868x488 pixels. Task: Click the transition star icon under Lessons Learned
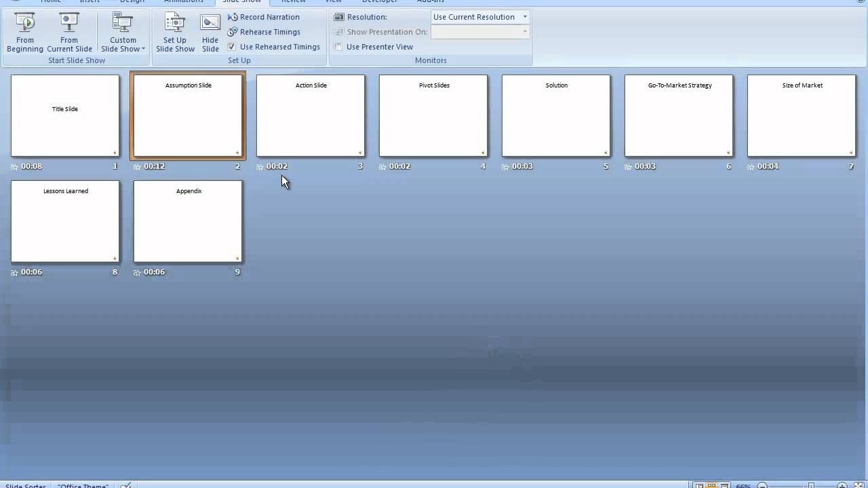coord(14,272)
